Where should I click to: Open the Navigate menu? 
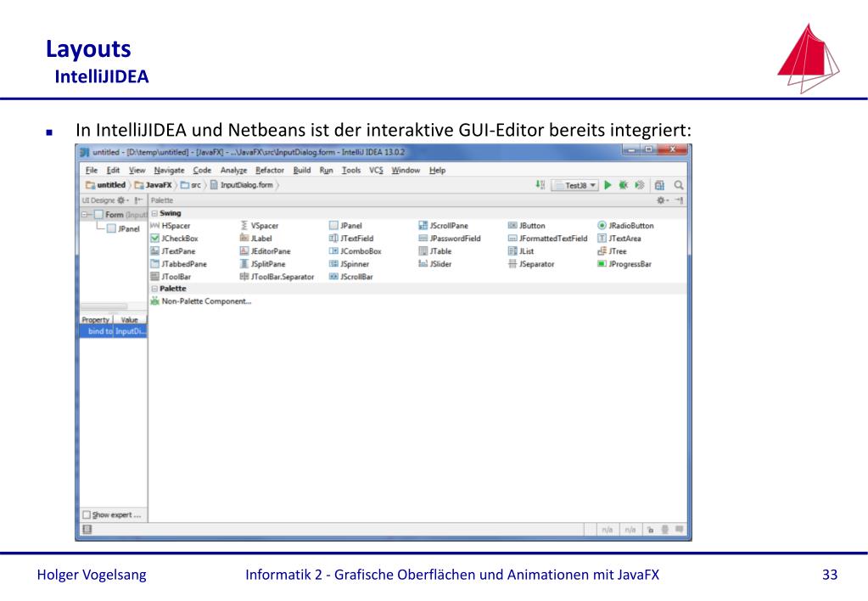pyautogui.click(x=169, y=170)
